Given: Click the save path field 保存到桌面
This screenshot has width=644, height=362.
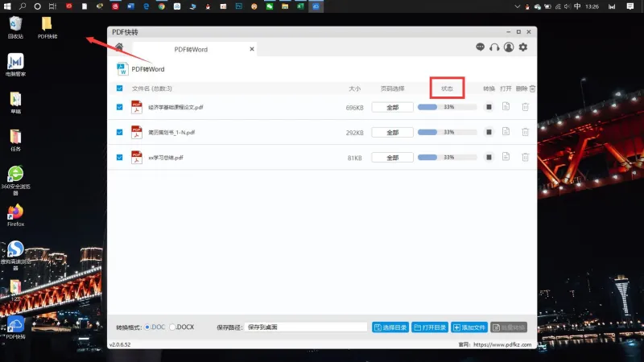Looking at the screenshot, I should coord(306,327).
